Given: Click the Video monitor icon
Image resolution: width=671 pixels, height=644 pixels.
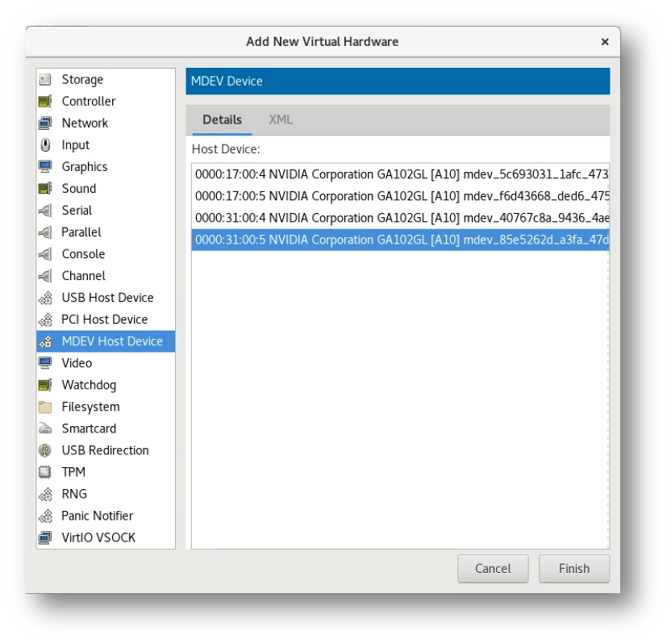Looking at the screenshot, I should pyautogui.click(x=45, y=363).
